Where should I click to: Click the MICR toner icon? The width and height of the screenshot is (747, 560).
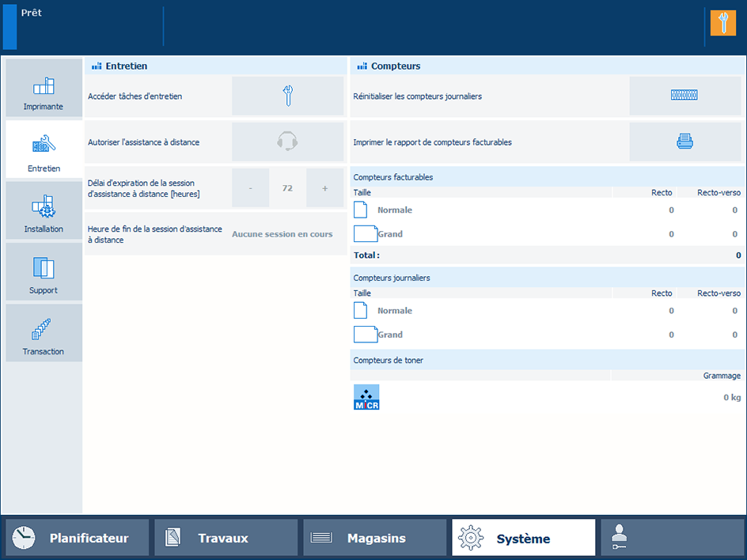pos(366,397)
